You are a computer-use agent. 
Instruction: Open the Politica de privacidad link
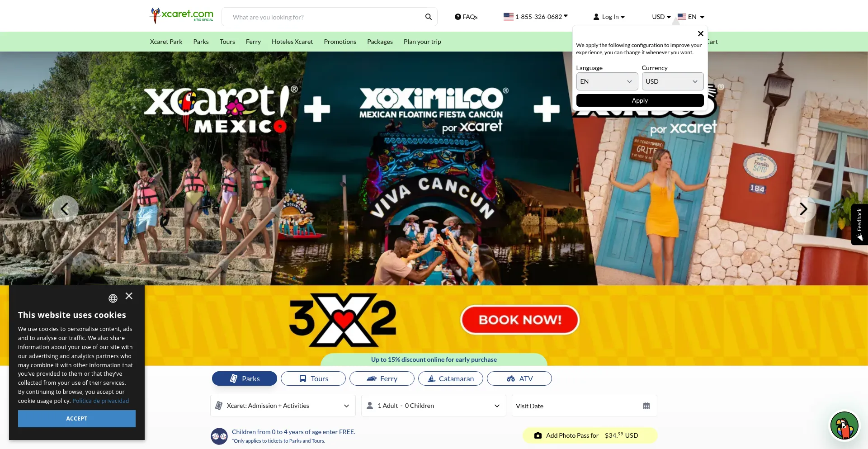point(101,401)
